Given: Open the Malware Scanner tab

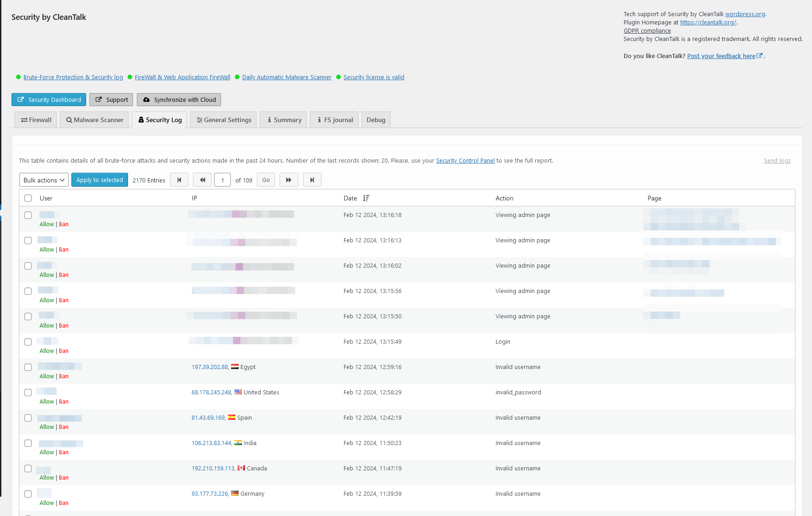Looking at the screenshot, I should coord(94,120).
